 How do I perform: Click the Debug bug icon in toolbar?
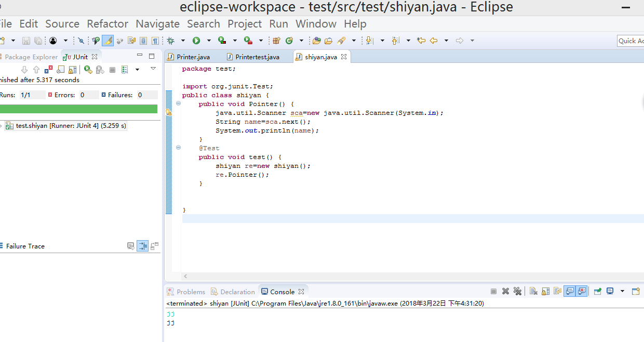(170, 41)
